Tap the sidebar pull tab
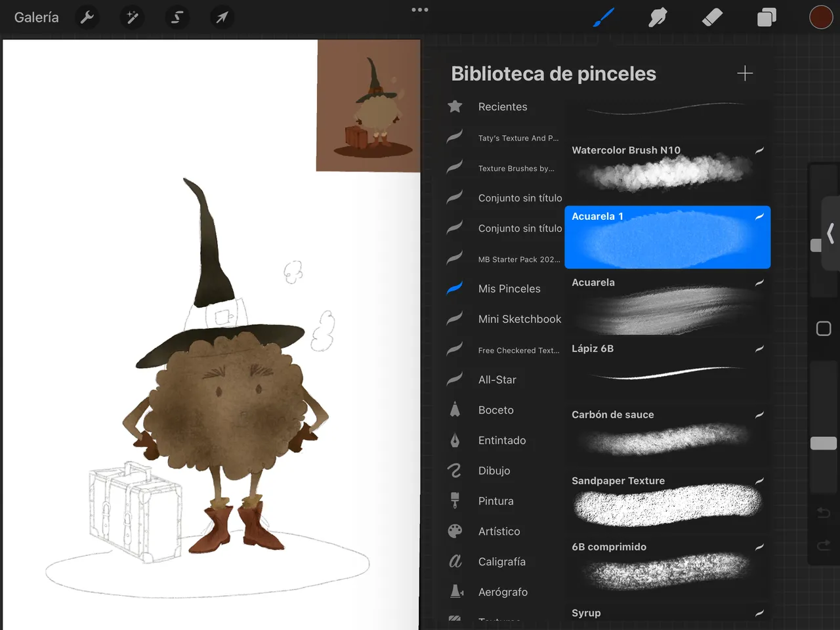Screen dimensions: 840x630 point(831,233)
